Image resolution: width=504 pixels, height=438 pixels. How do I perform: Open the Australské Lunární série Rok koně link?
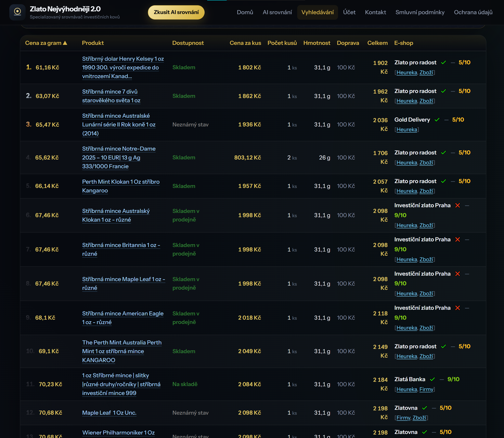[x=119, y=125]
